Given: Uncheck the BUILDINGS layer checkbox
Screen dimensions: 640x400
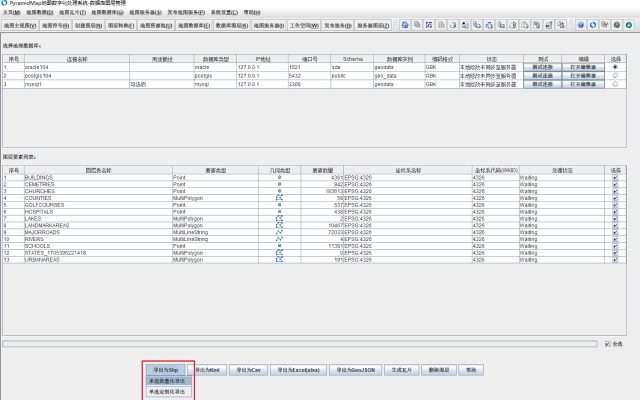Looking at the screenshot, I should pyautogui.click(x=615, y=178).
